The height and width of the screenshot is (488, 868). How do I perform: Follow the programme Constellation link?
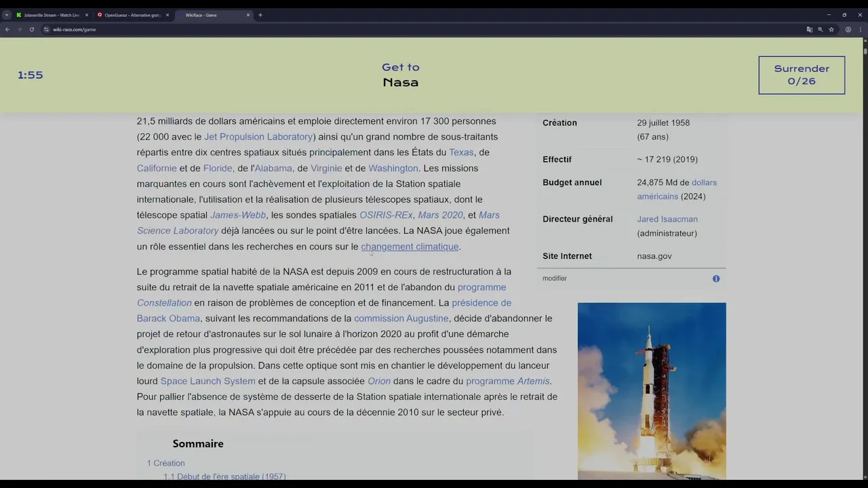pyautogui.click(x=321, y=295)
